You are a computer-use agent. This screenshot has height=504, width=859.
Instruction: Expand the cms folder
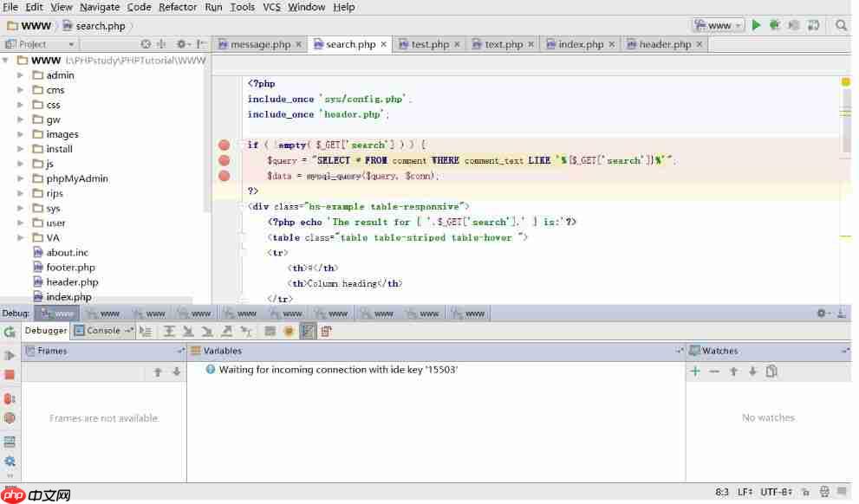click(x=20, y=90)
